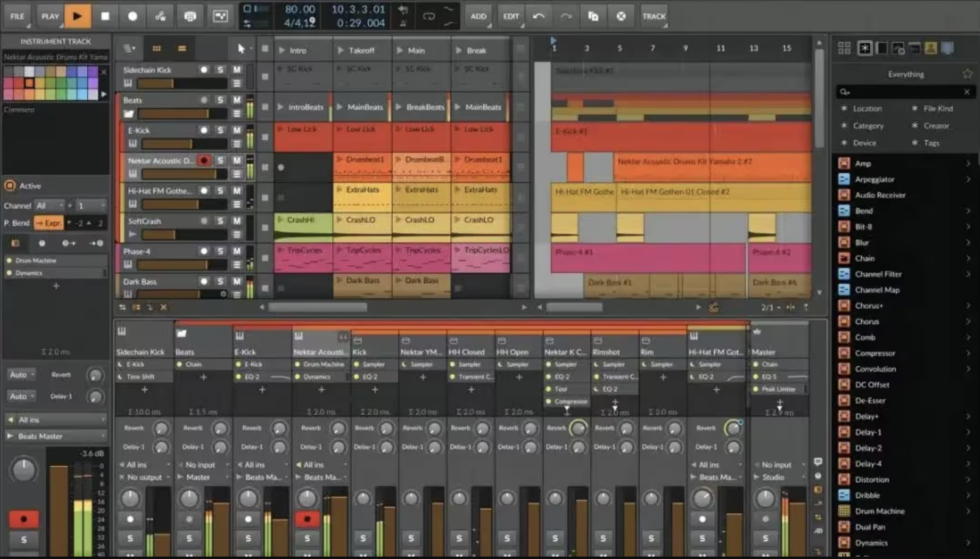
Task: Open the FILE menu
Action: pos(16,16)
